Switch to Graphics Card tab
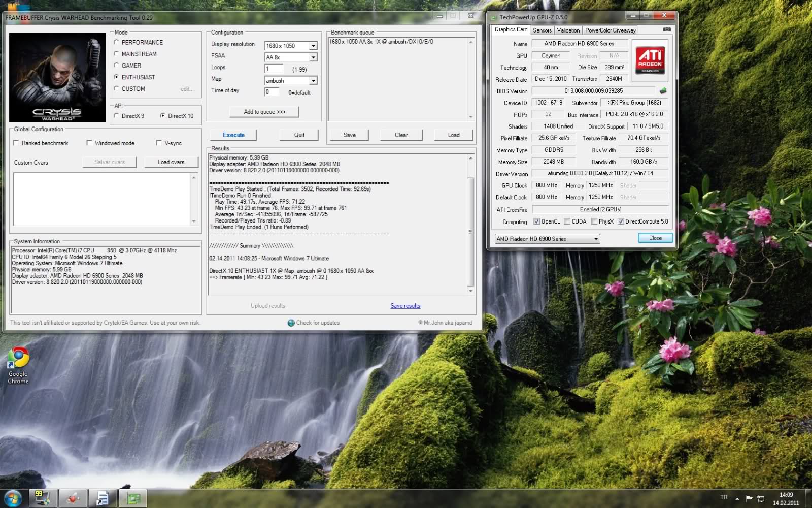 [511, 30]
